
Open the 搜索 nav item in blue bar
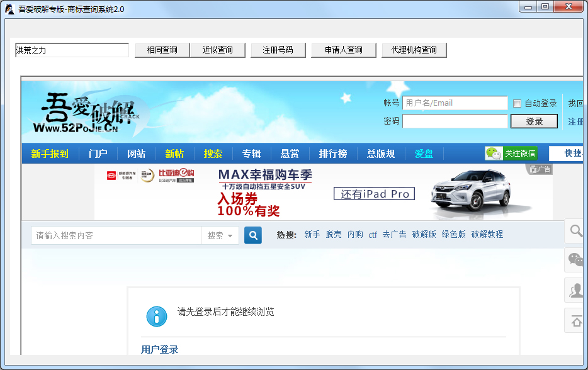(213, 154)
